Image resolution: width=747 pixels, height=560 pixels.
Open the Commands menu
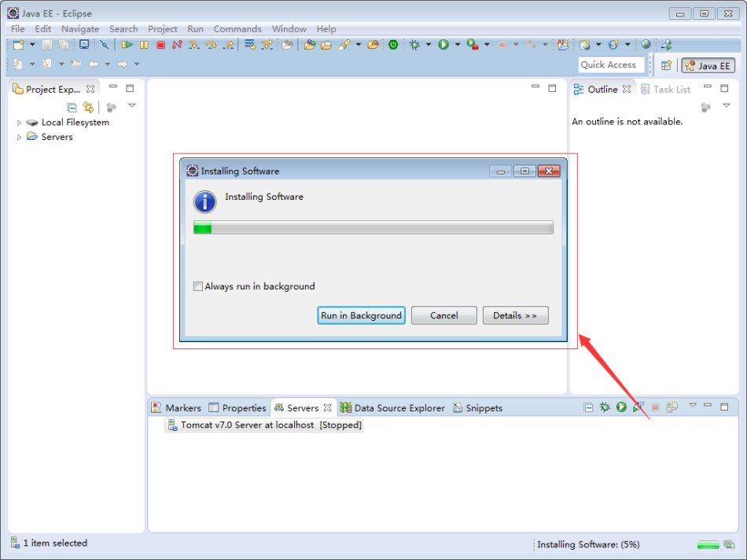[237, 29]
